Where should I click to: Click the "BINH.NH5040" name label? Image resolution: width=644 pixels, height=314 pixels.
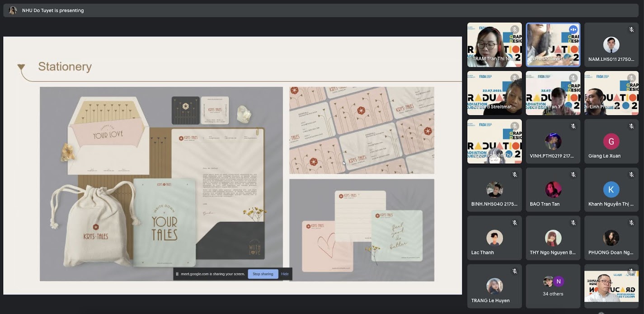(494, 204)
